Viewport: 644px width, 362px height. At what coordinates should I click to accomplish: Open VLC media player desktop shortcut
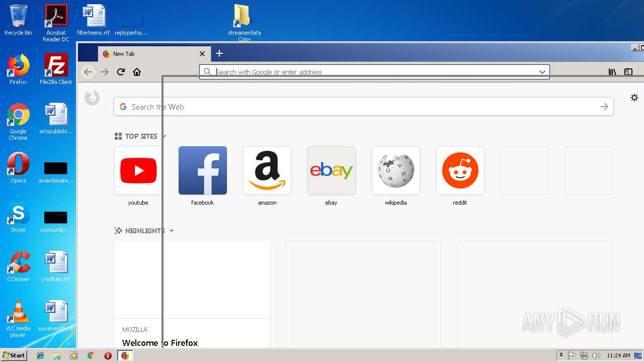tap(18, 319)
